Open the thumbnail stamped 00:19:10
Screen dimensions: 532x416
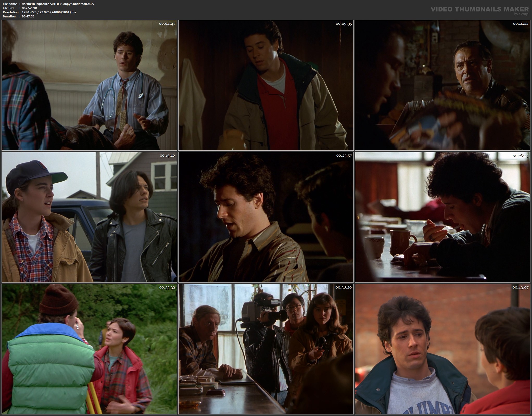coord(89,217)
